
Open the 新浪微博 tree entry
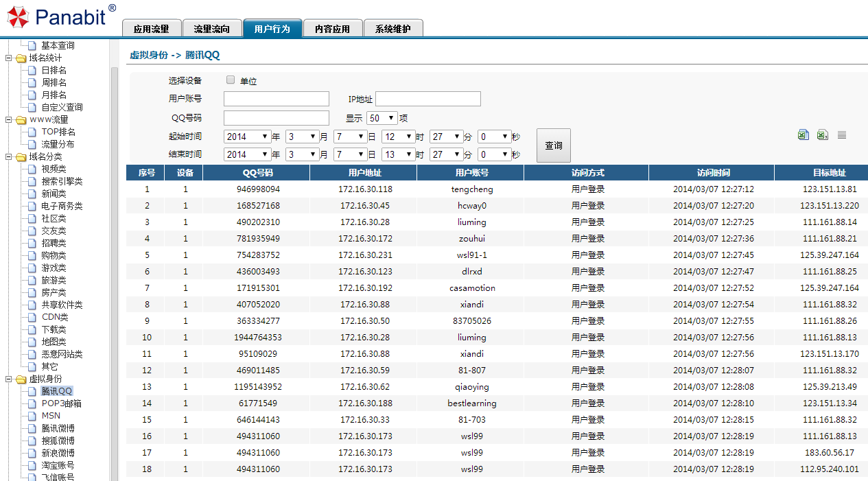(58, 453)
